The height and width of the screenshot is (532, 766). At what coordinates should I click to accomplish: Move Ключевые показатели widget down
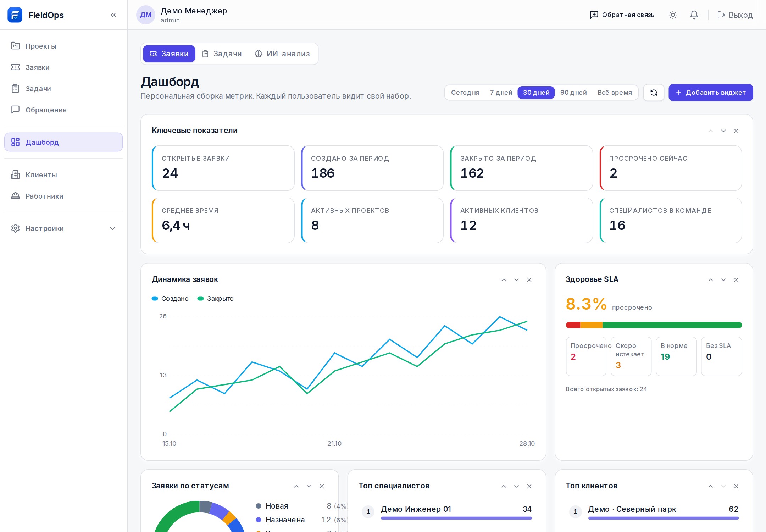click(x=723, y=131)
